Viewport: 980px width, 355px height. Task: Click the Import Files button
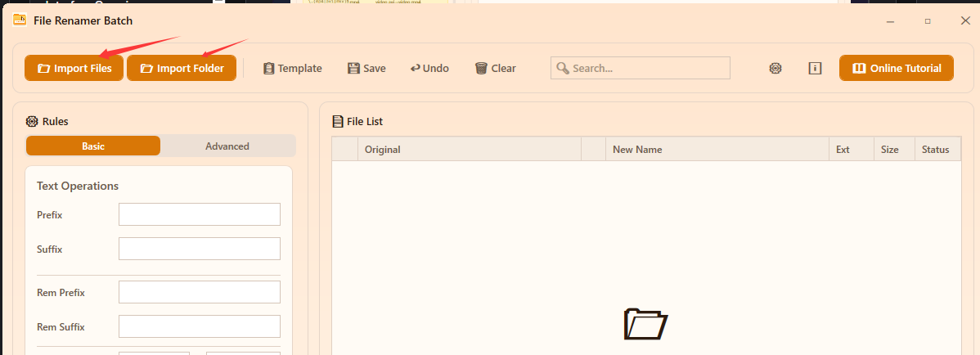pos(74,68)
